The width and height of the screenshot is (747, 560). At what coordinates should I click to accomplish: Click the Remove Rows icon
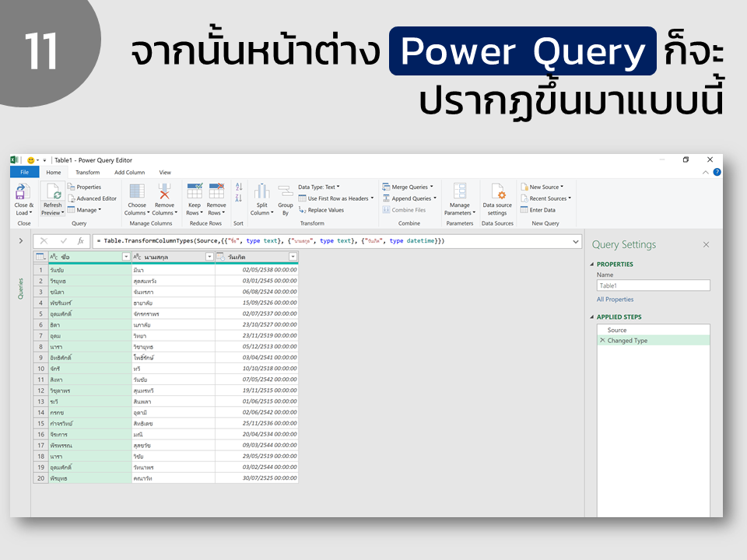point(216,192)
